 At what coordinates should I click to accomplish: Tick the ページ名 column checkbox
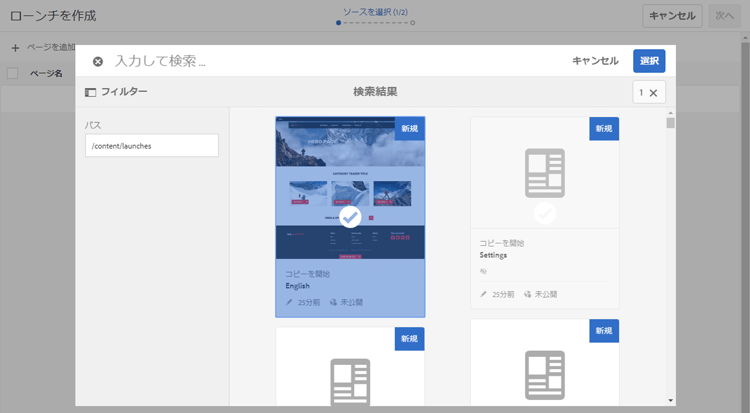[x=12, y=73]
